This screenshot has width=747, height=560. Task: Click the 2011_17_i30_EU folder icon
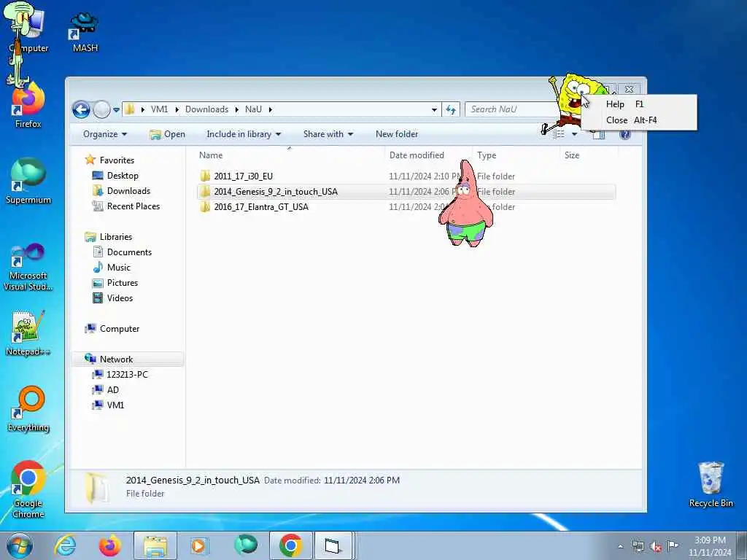tap(205, 176)
